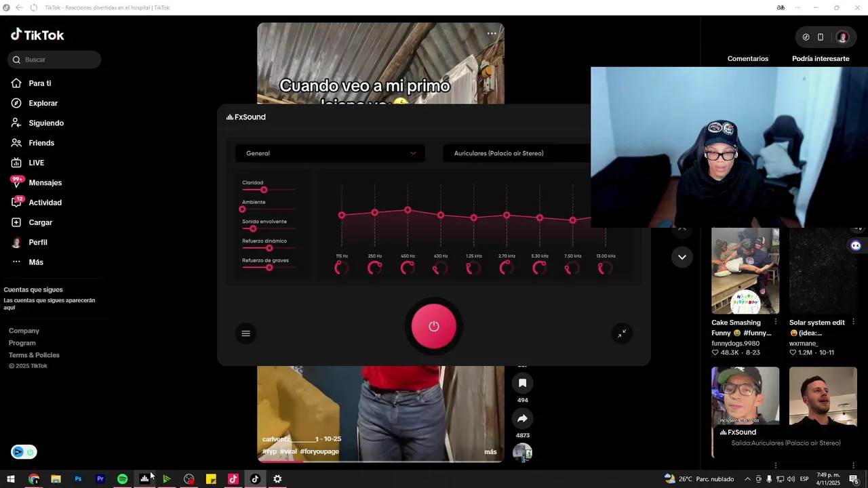
Task: Click the #foryoupage hashtag
Action: [319, 451]
